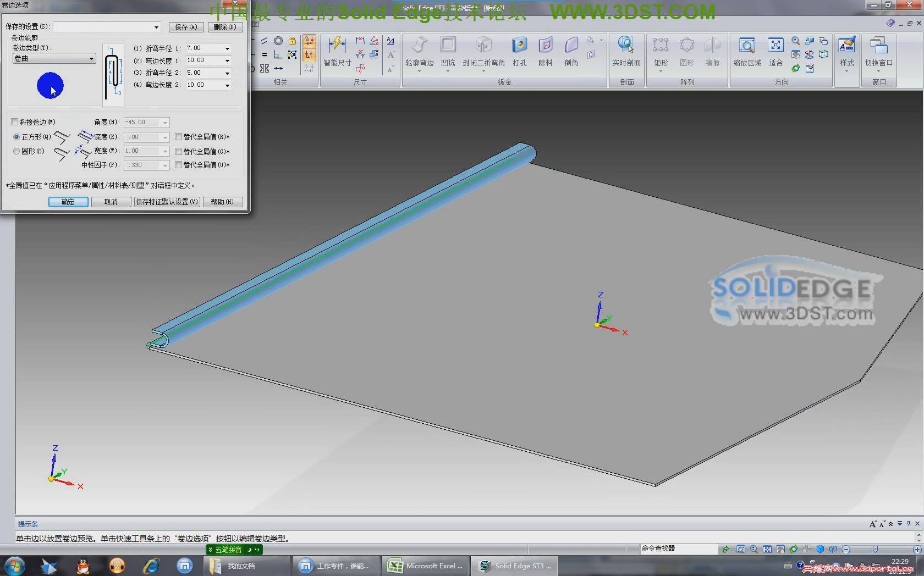Click the 保存特征默认设置 button
This screenshot has width=924, height=576.
tap(167, 202)
